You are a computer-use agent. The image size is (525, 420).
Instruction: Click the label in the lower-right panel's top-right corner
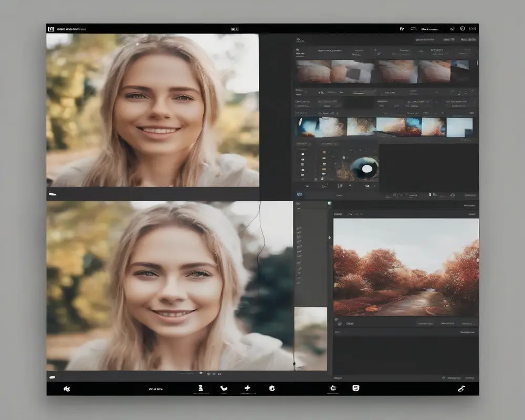[x=469, y=205]
